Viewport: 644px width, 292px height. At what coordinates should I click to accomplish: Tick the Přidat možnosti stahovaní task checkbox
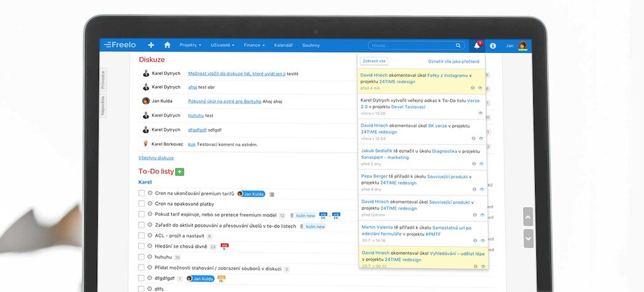(x=141, y=267)
